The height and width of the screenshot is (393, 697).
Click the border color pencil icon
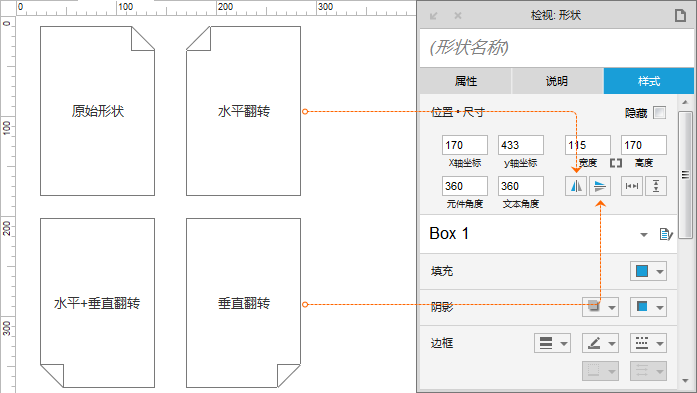coord(594,343)
